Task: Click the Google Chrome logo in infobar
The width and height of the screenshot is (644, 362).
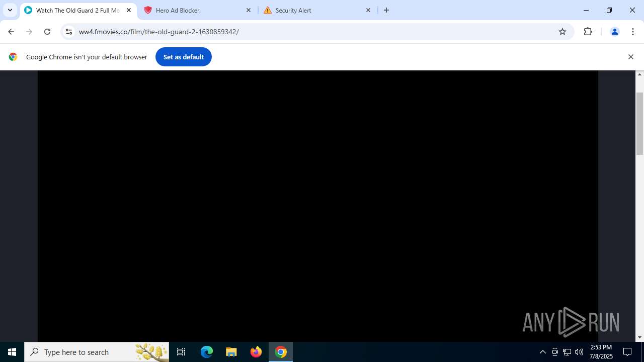Action: point(13,57)
